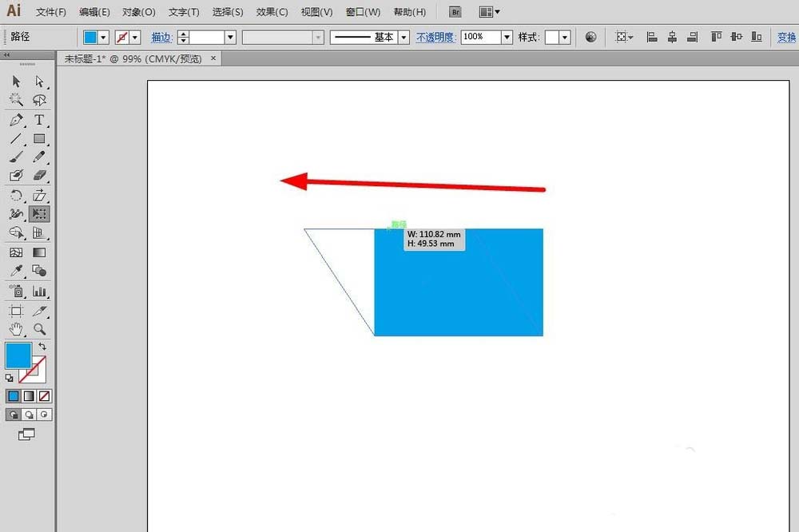Select the Width tool
This screenshot has height=532, width=799.
[x=16, y=214]
